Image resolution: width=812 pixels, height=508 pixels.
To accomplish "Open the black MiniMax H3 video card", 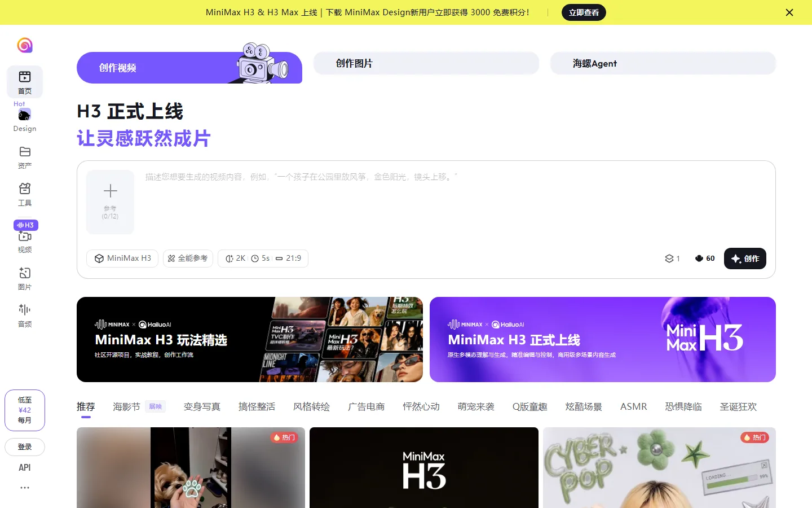I will click(x=424, y=467).
